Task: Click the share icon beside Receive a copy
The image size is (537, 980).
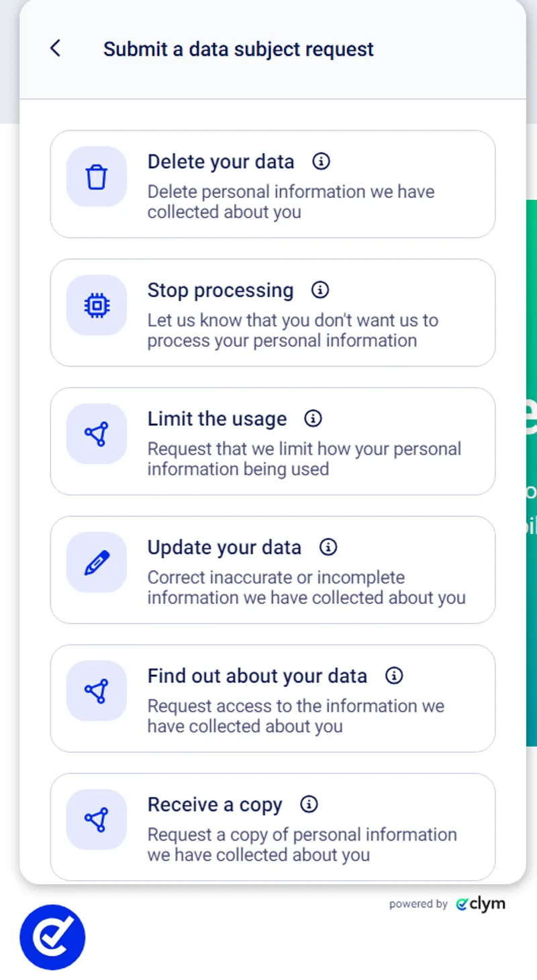Action: [96, 819]
